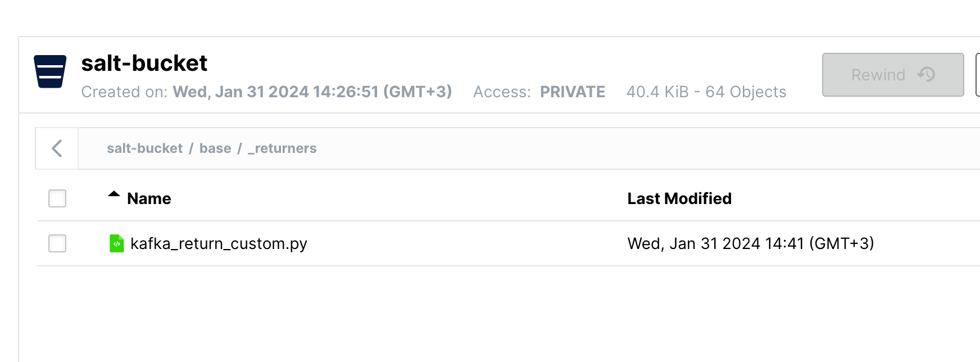Navigate to salt-bucket in the breadcrumb
This screenshot has height=362, width=980.
pos(144,148)
